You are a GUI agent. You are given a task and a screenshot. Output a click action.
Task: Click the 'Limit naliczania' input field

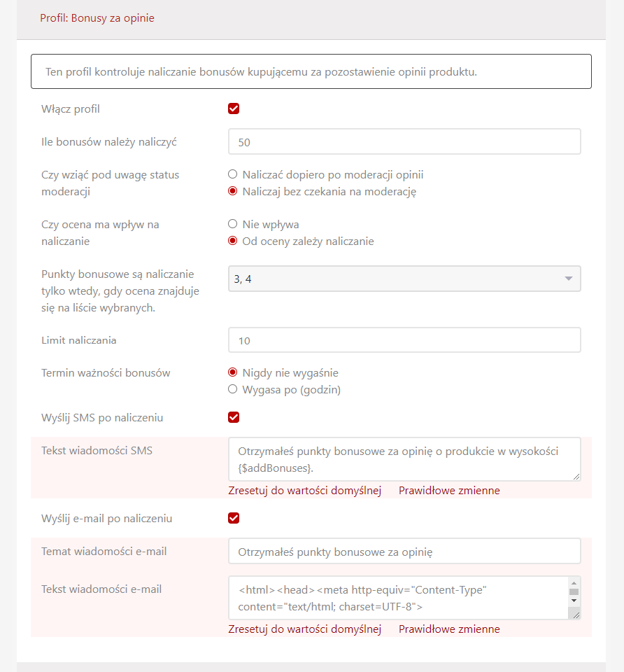click(x=404, y=340)
